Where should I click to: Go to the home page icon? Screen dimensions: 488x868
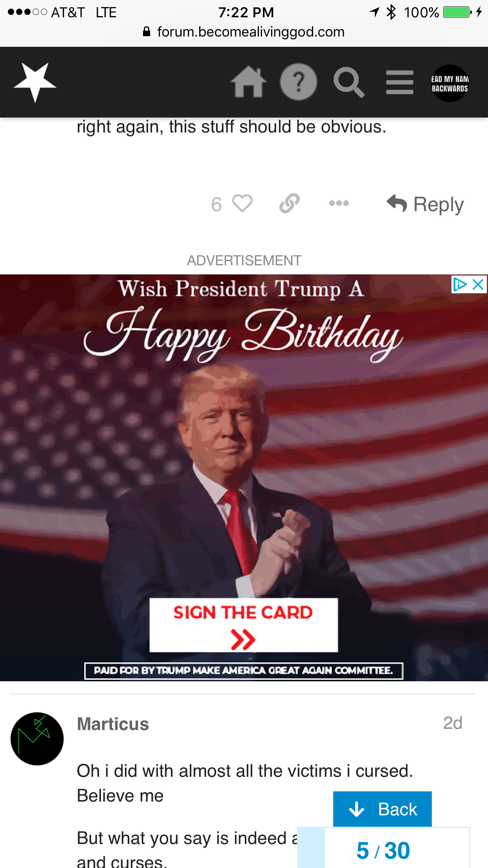click(x=248, y=82)
